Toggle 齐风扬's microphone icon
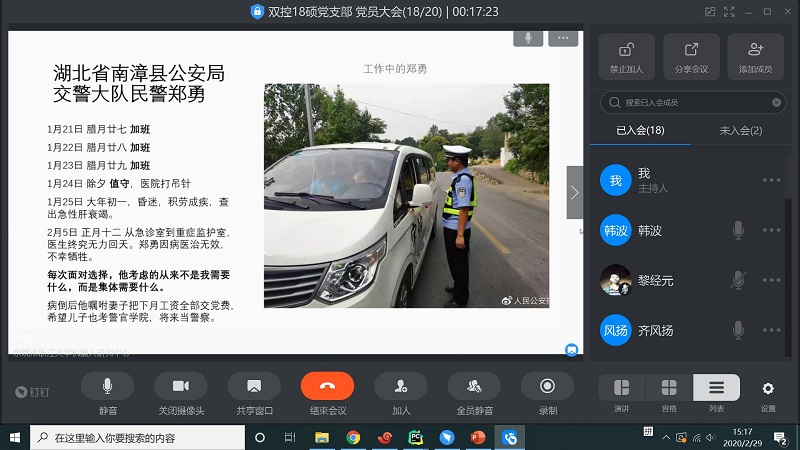800x450 pixels. pyautogui.click(x=738, y=330)
